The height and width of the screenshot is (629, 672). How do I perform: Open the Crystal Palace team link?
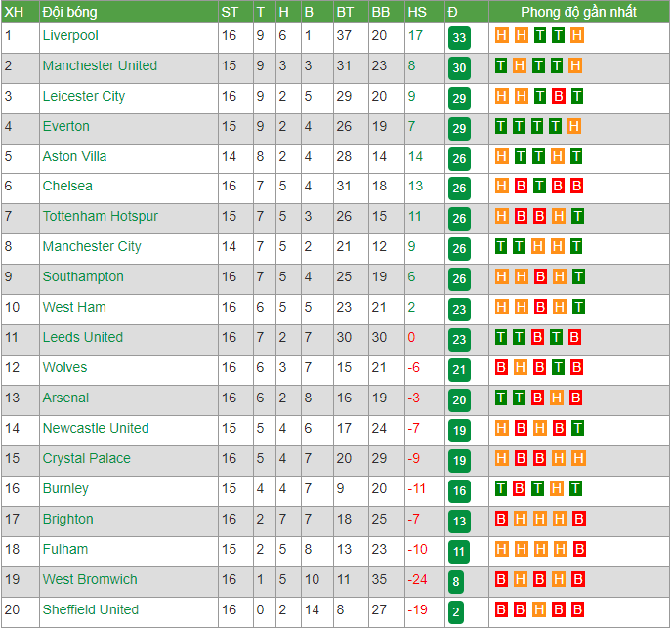tap(87, 458)
